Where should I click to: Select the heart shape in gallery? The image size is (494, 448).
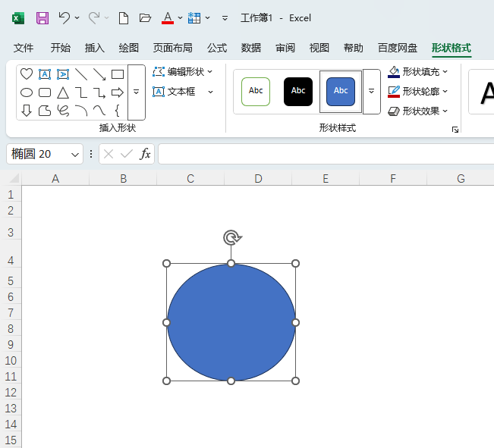pos(27,74)
